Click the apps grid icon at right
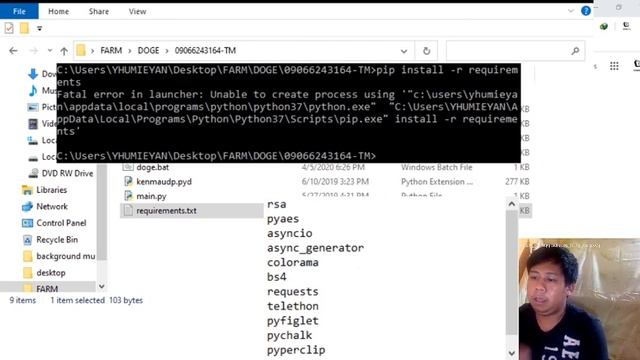The width and height of the screenshot is (640, 360). (614, 65)
